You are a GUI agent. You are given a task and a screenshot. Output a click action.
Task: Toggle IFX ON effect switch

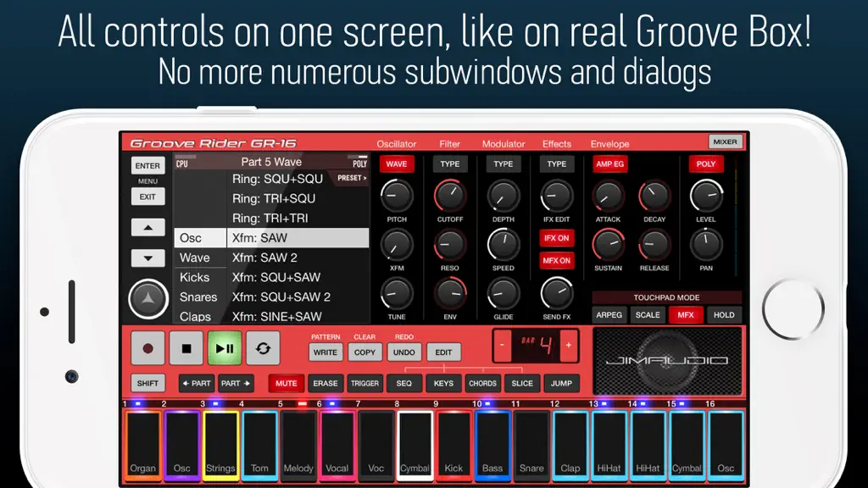pos(556,238)
